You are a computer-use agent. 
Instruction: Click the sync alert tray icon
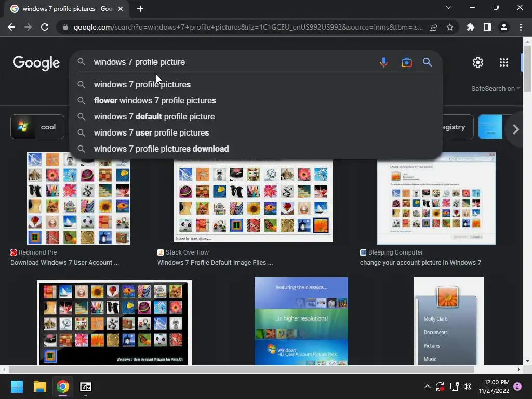(440, 387)
